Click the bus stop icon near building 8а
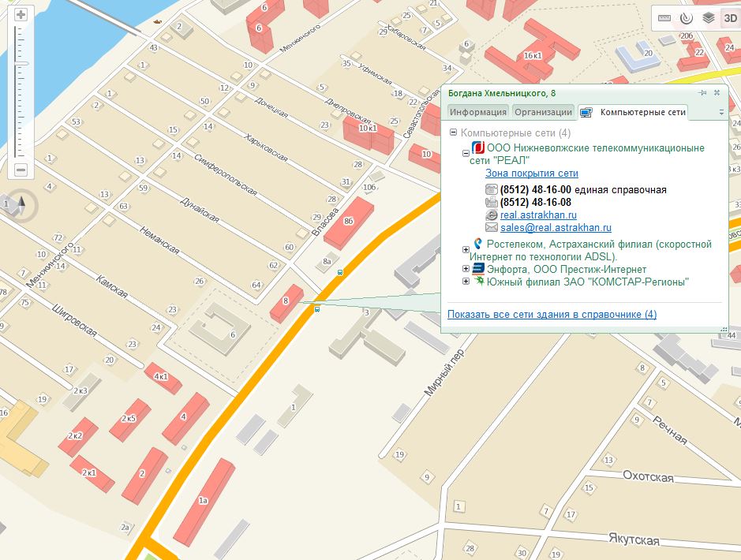The width and height of the screenshot is (741, 560). (x=340, y=272)
